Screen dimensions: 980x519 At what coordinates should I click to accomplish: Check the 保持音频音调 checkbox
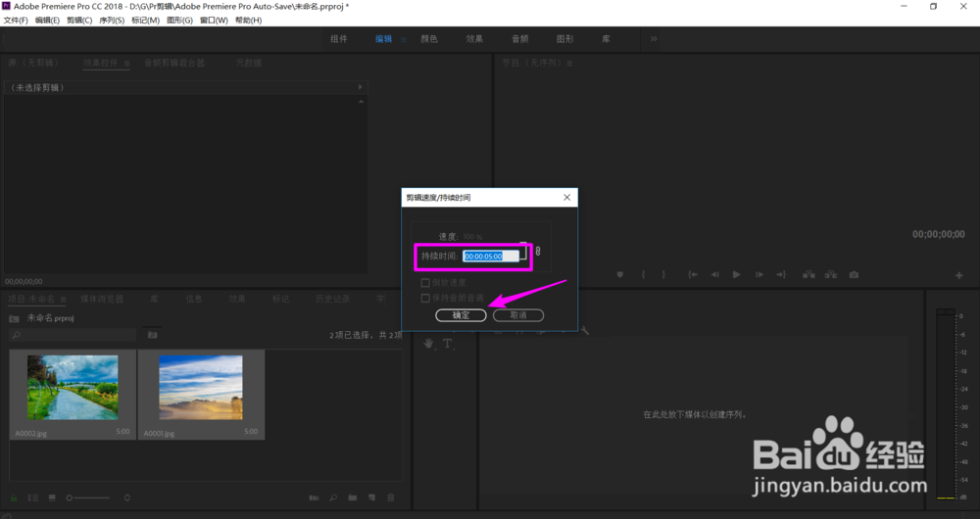(425, 299)
